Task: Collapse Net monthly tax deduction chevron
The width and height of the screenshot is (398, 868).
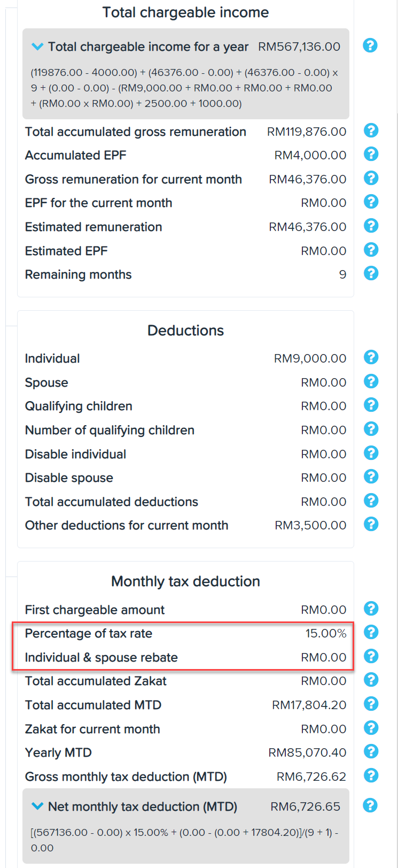Action: pos(37,806)
